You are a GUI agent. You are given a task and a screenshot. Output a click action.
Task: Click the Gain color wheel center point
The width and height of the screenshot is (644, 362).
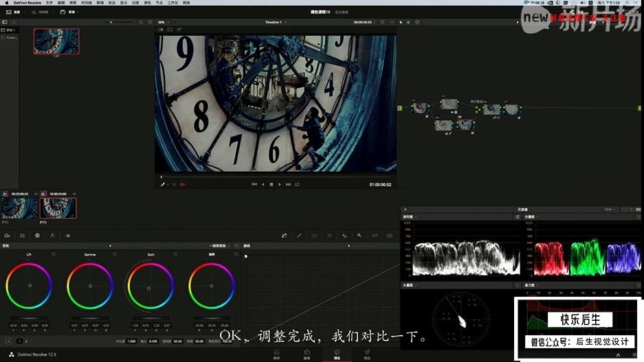pos(148,288)
